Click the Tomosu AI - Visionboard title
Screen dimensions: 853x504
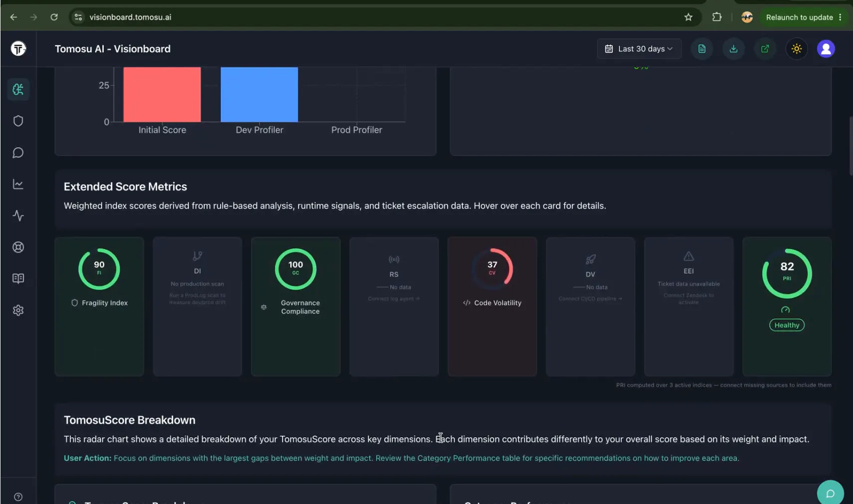(x=113, y=49)
